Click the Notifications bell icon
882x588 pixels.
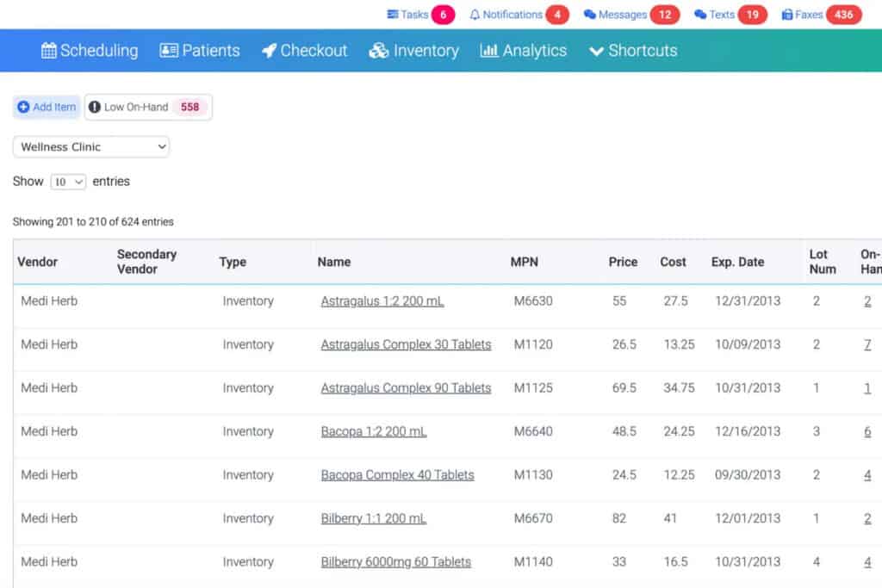pyautogui.click(x=475, y=15)
